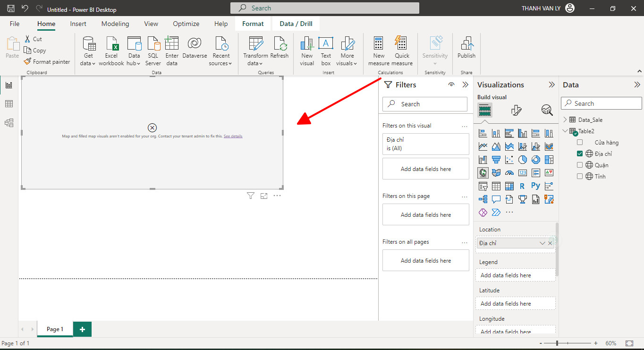Open the Optimize ribbon tab

pyautogui.click(x=186, y=24)
